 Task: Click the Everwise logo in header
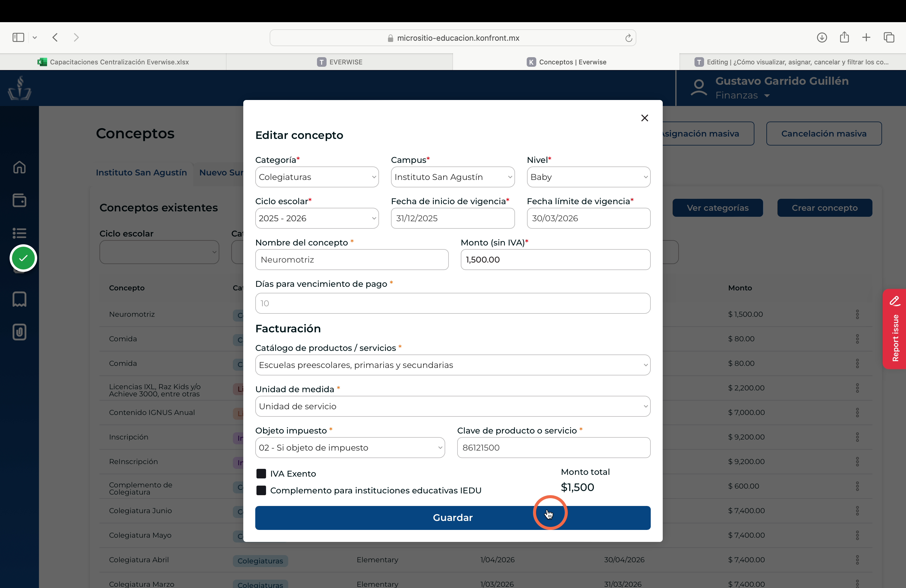pos(19,88)
